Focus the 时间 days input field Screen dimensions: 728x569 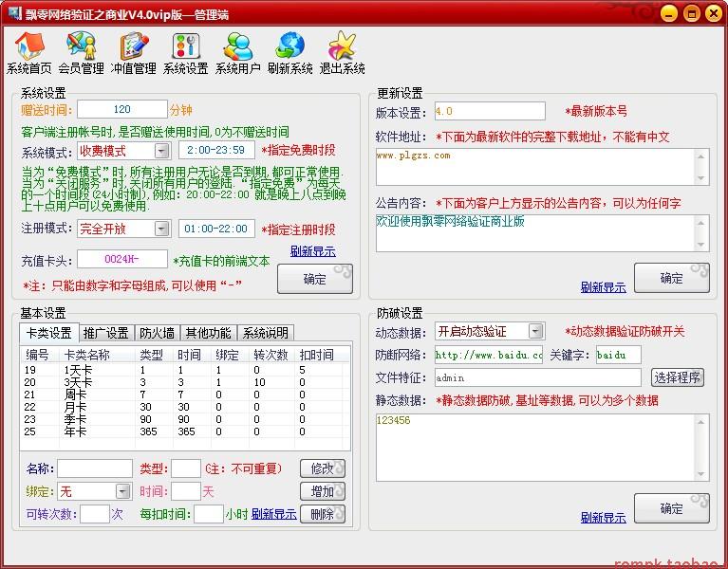(186, 491)
